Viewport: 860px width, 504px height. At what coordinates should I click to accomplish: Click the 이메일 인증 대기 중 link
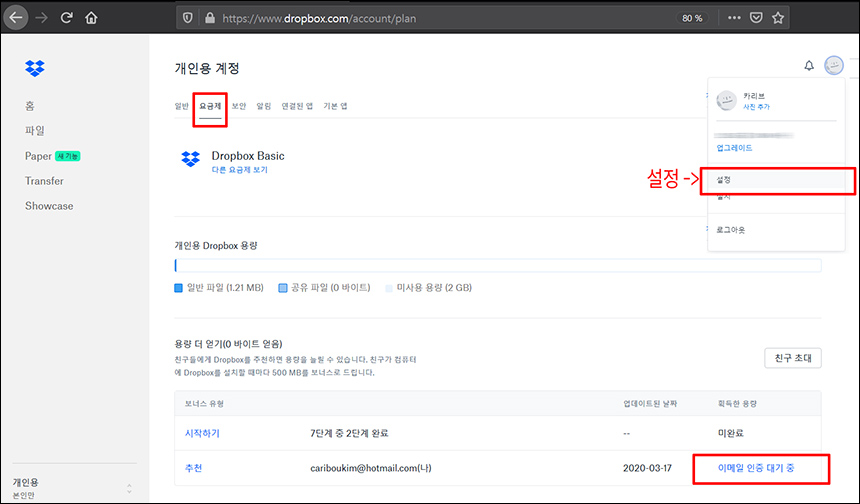click(756, 468)
